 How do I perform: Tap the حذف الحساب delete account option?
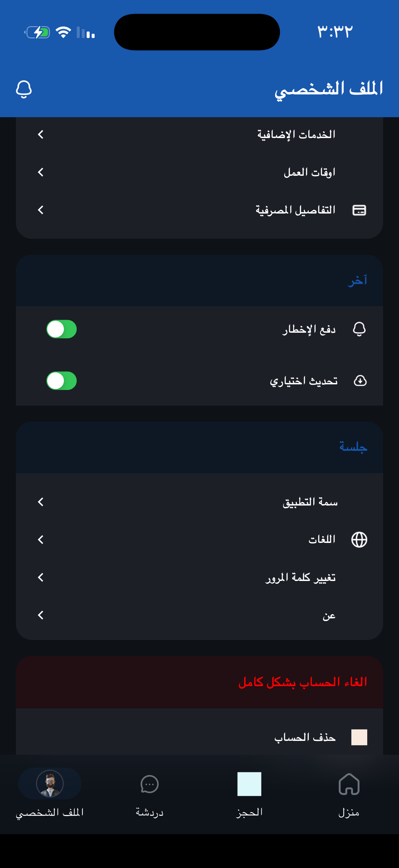(x=305, y=737)
